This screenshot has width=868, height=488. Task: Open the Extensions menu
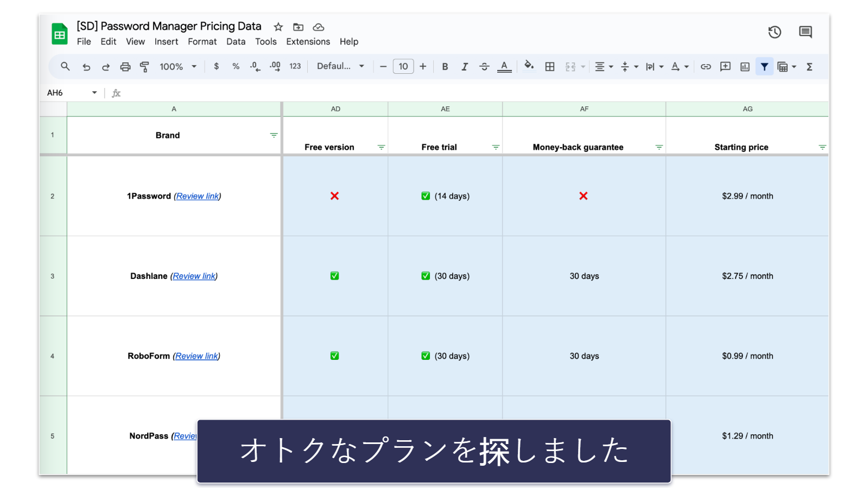[308, 41]
